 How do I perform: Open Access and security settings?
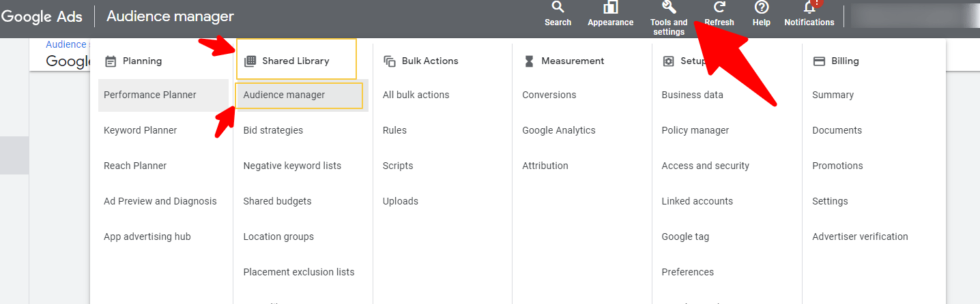705,166
